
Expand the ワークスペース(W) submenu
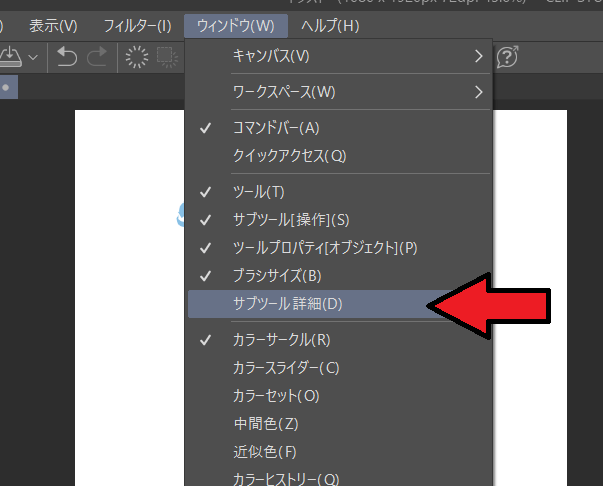[340, 92]
